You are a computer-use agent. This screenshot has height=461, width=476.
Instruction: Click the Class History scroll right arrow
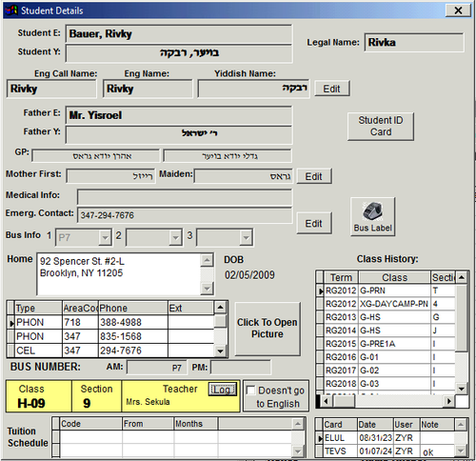pos(448,401)
